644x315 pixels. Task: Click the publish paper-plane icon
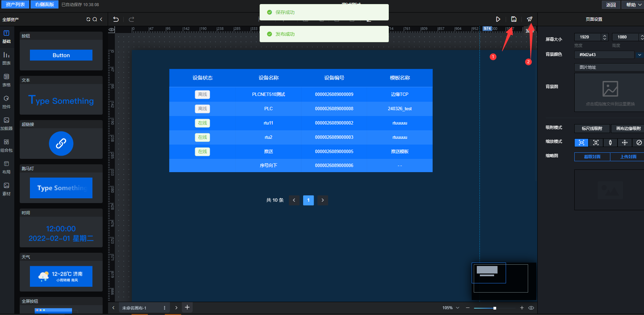click(x=529, y=19)
